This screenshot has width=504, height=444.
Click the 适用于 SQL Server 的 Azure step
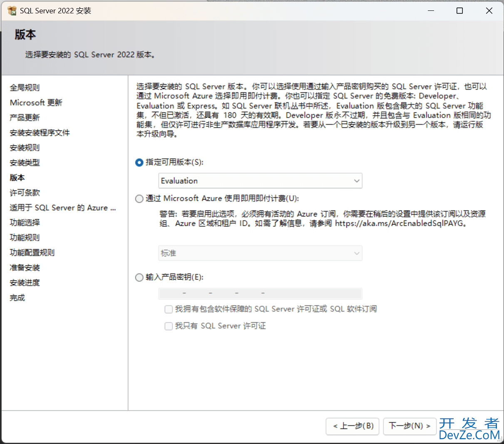tap(63, 207)
